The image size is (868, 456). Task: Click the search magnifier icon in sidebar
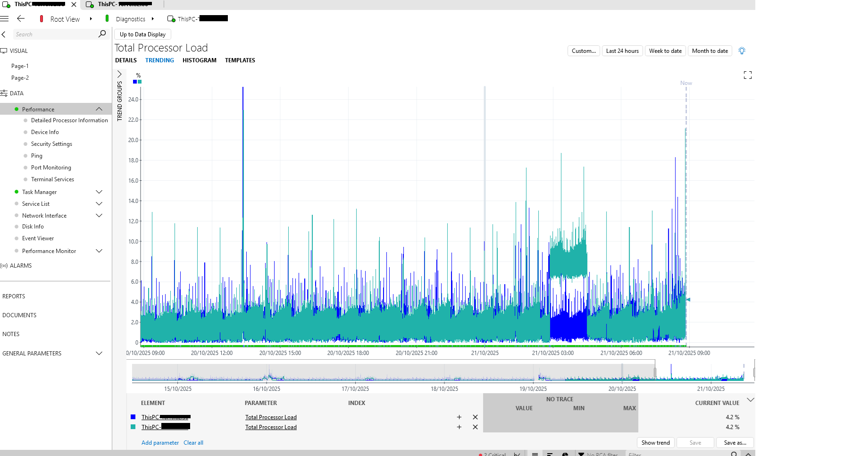click(102, 34)
